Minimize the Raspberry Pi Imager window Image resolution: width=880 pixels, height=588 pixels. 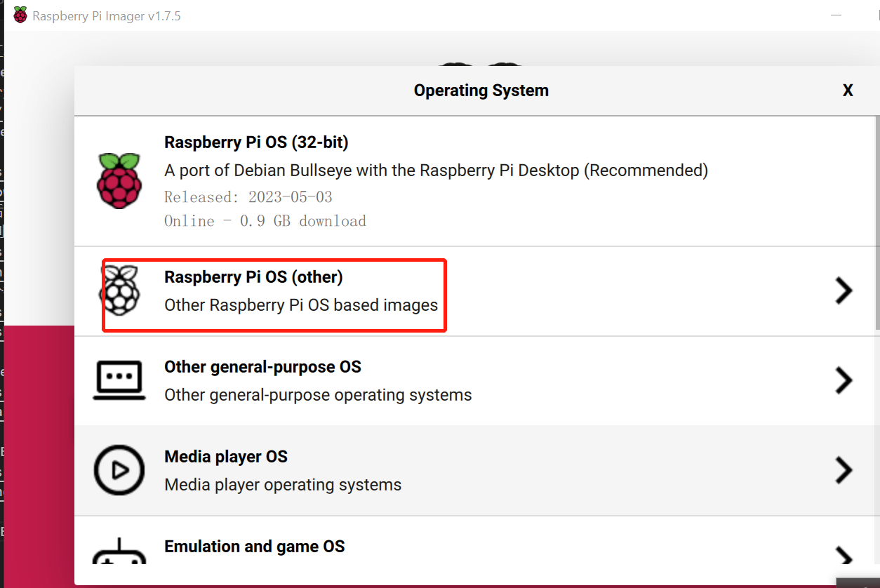tap(836, 15)
